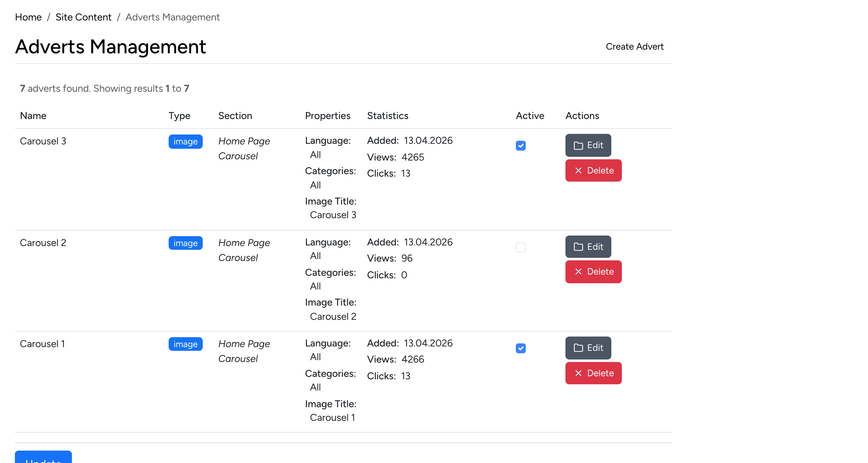Click the folder icon in Carousel 1 Edit button
The height and width of the screenshot is (463, 868).
click(578, 348)
